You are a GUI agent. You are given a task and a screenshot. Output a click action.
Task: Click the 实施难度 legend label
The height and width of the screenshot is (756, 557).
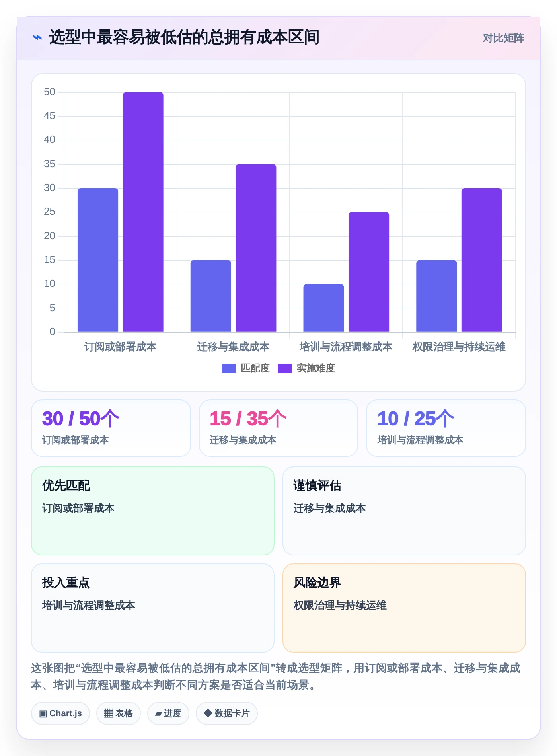point(316,368)
